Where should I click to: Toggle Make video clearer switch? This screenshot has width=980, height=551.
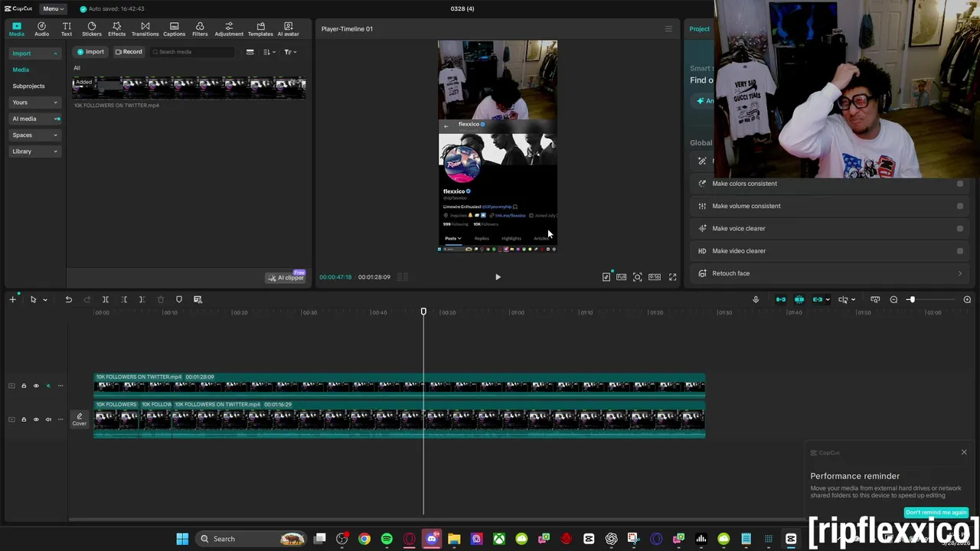[959, 251]
